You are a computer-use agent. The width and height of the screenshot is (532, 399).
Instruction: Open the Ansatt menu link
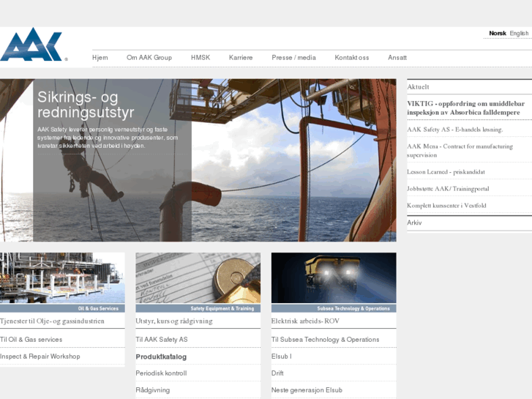coord(397,58)
